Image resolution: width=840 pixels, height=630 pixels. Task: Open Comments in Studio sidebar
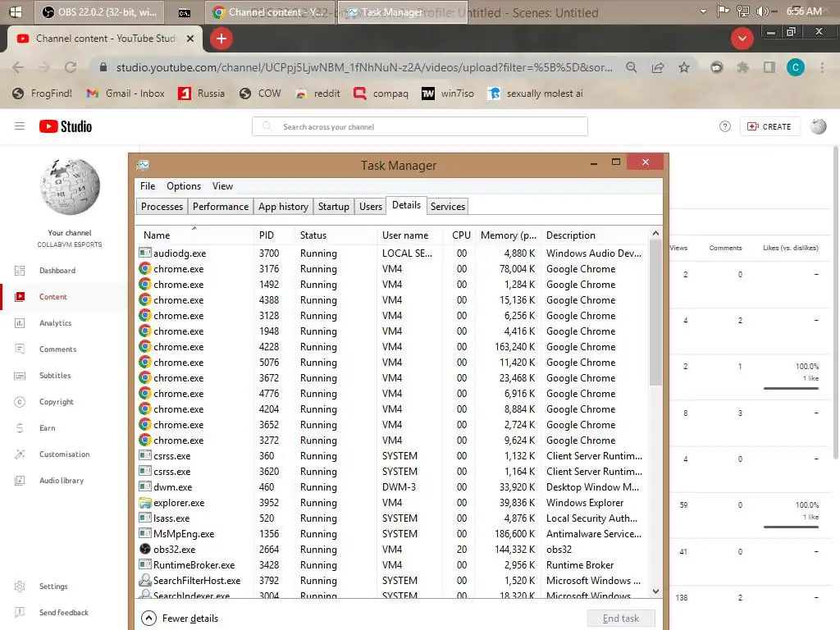pyautogui.click(x=58, y=349)
